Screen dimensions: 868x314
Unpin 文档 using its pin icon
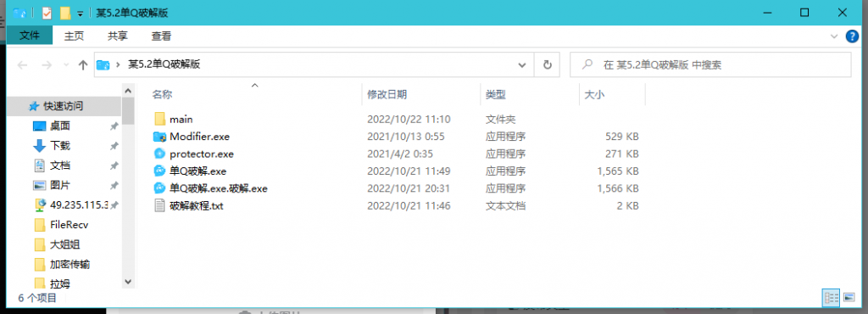coord(114,165)
